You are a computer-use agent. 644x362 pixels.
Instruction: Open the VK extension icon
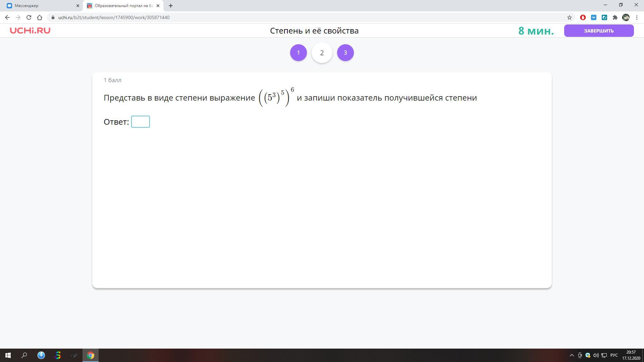click(x=594, y=17)
